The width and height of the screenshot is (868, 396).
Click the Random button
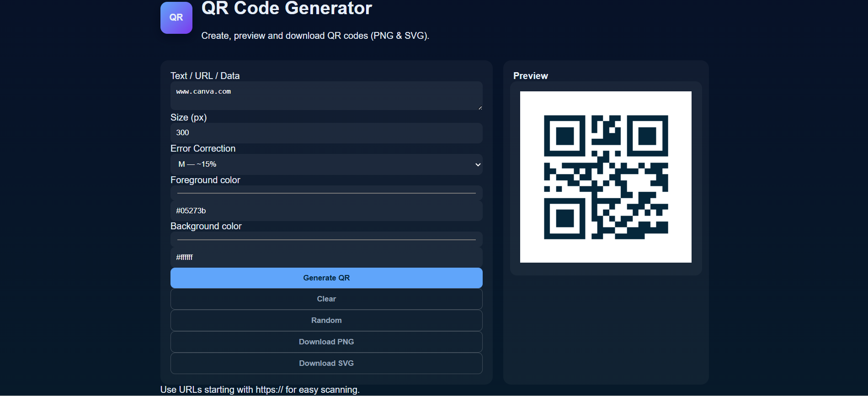pyautogui.click(x=326, y=321)
